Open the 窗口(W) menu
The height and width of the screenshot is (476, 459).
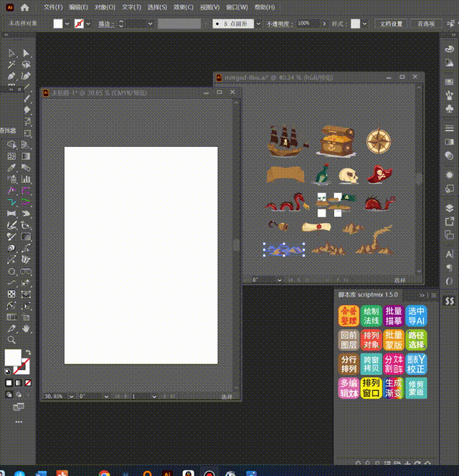coord(237,7)
